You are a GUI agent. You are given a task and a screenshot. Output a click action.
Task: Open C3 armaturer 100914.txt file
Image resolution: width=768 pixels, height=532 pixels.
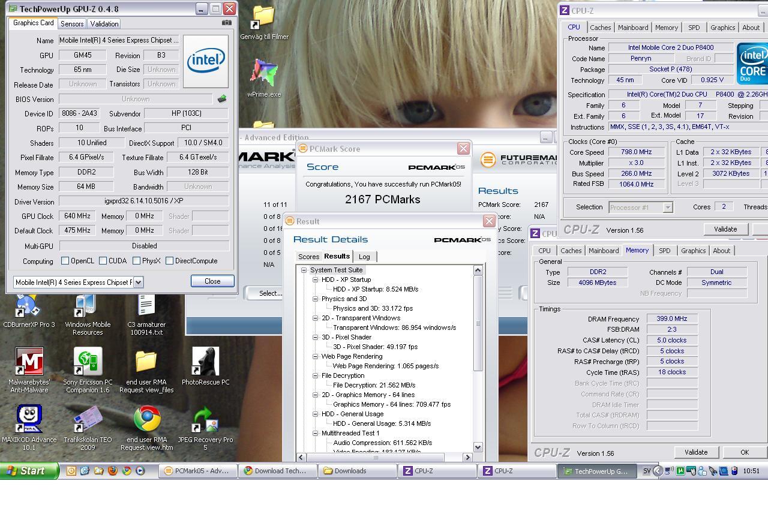(x=146, y=314)
